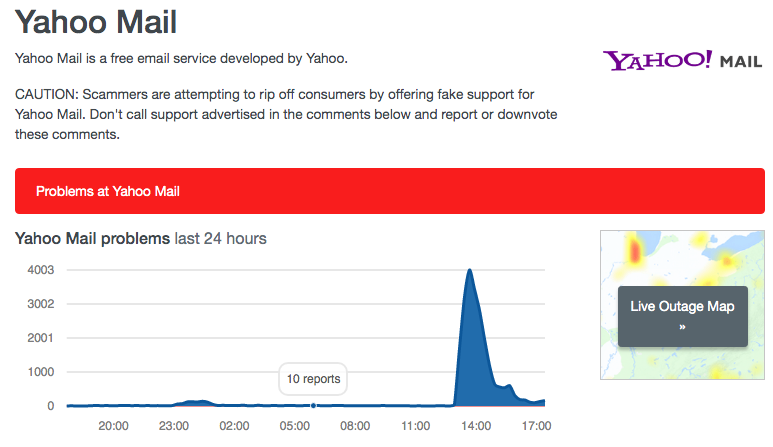Click the 05:00 time axis label

coord(294,426)
